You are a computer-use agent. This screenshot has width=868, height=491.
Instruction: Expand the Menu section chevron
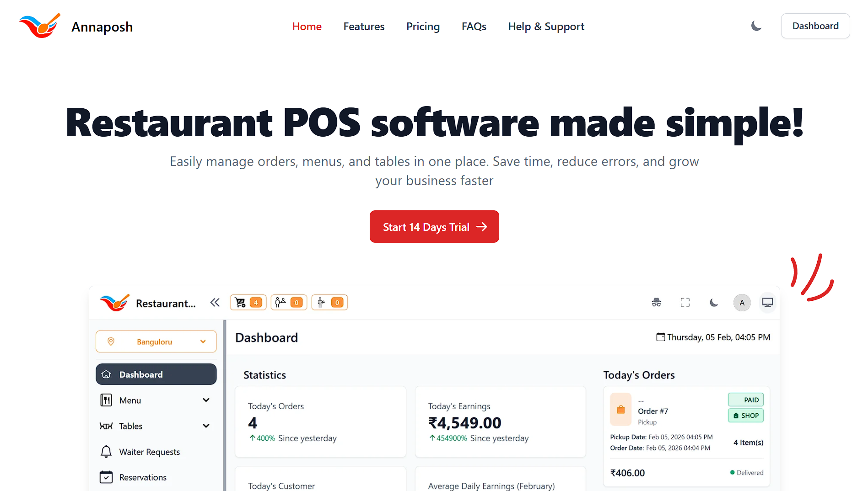coord(206,400)
